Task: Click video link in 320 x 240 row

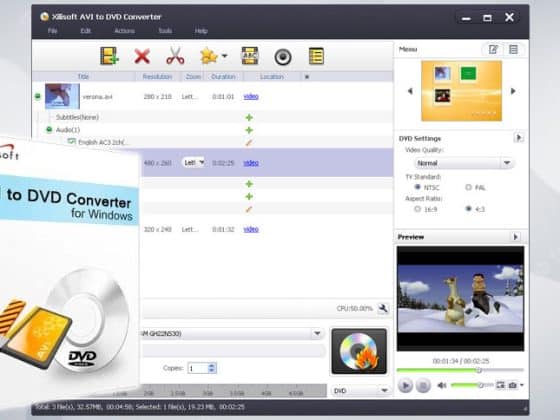Action: (x=251, y=229)
